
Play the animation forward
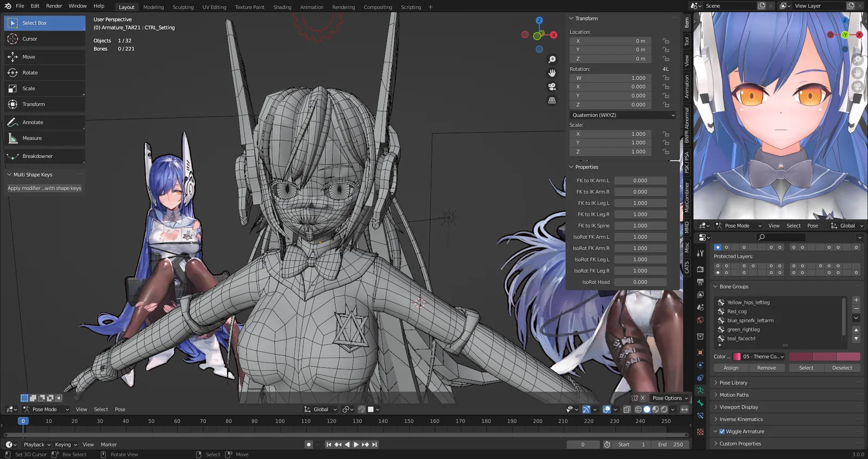point(356,444)
